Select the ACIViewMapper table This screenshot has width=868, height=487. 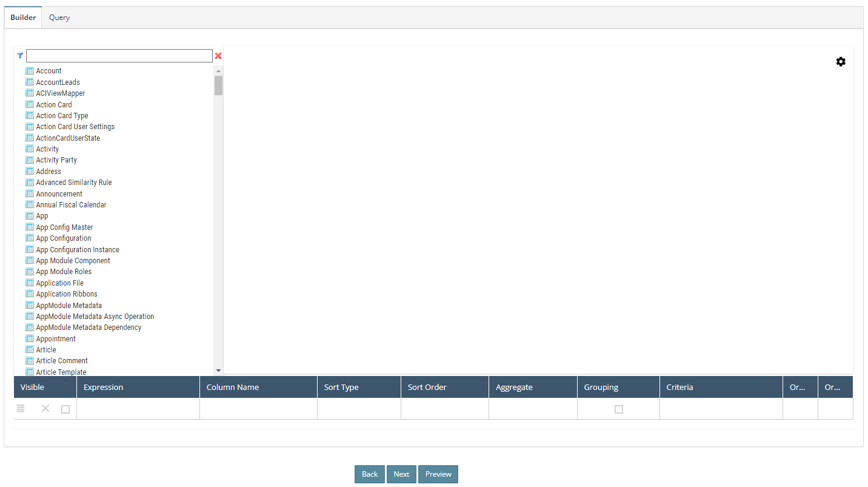61,93
